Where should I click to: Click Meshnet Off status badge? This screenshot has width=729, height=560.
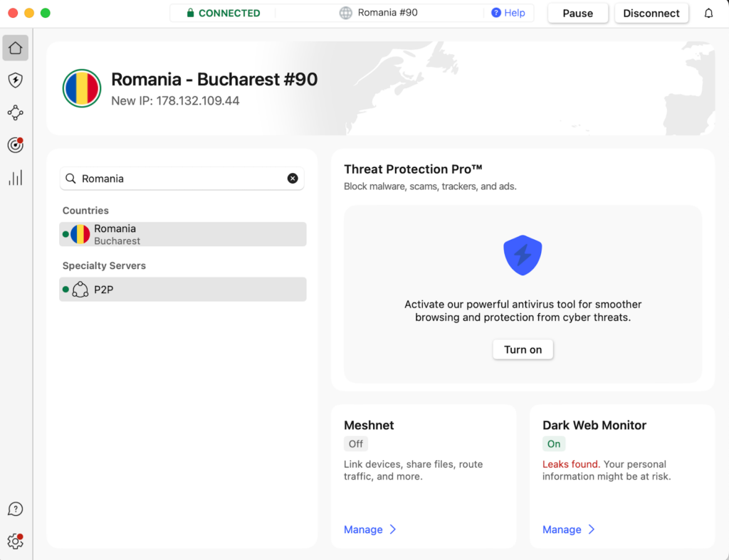tap(356, 444)
